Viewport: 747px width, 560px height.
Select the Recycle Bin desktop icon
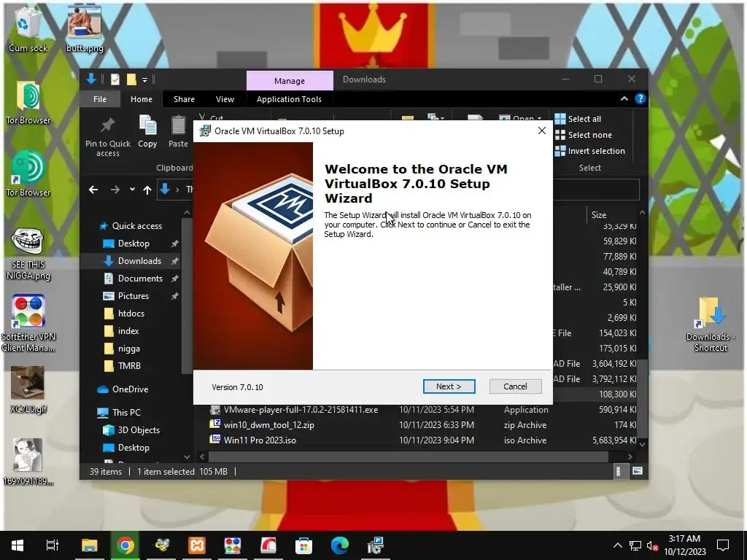pyautogui.click(x=28, y=29)
